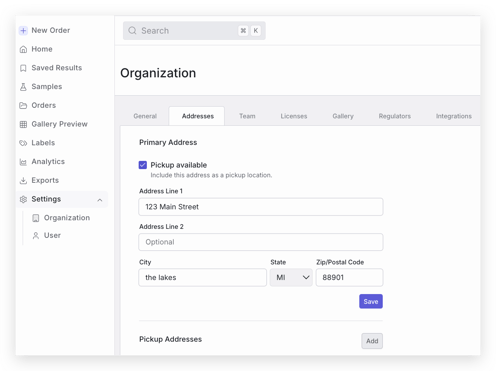Viewport: 496px width, 371px height.
Task: Go to the Licenses tab
Action: (294, 116)
